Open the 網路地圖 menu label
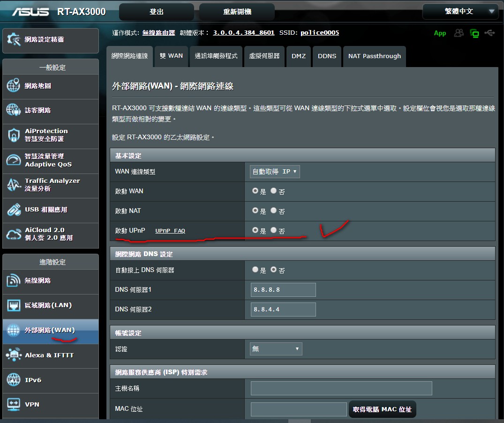 pyautogui.click(x=38, y=86)
